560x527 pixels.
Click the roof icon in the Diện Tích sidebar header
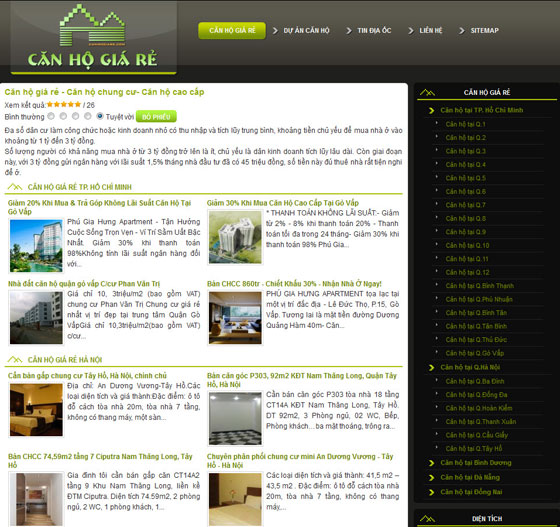pos(428,518)
